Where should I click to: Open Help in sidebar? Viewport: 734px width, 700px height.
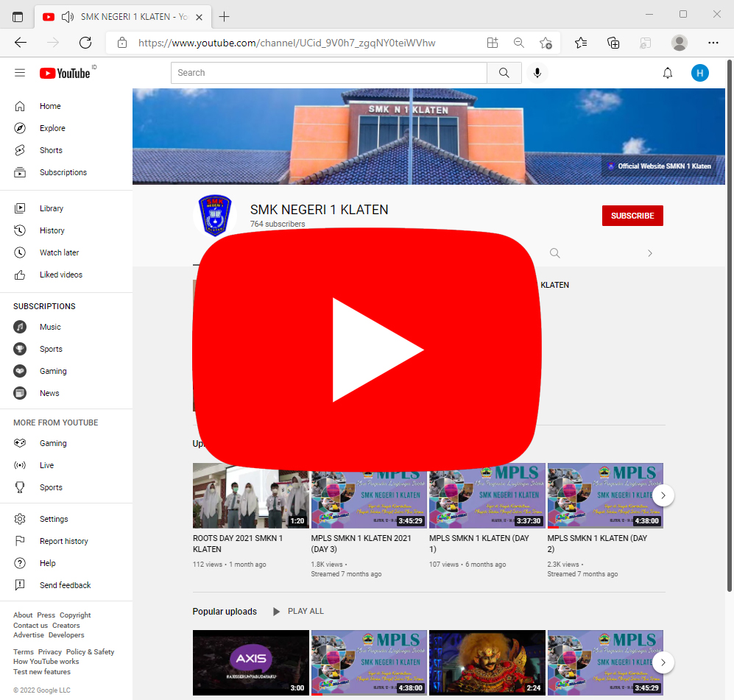click(x=66, y=563)
